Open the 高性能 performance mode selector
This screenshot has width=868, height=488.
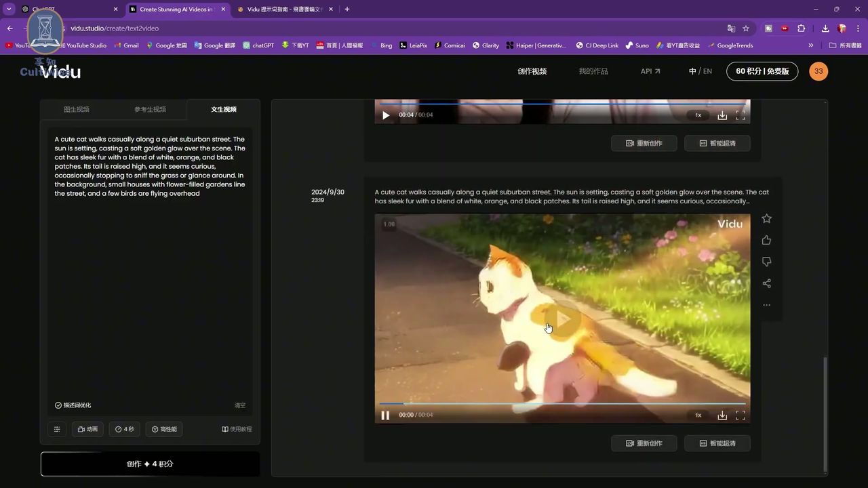point(163,428)
